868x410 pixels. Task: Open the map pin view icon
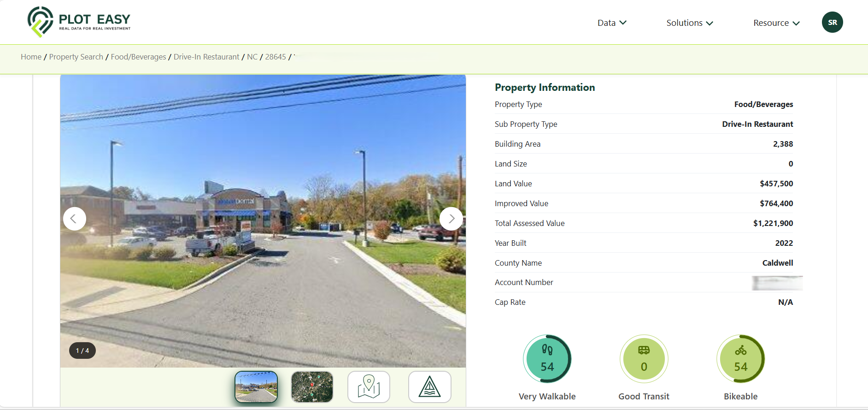pyautogui.click(x=369, y=387)
